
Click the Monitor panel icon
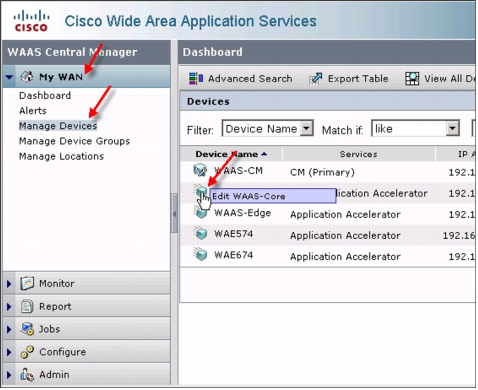click(x=27, y=284)
